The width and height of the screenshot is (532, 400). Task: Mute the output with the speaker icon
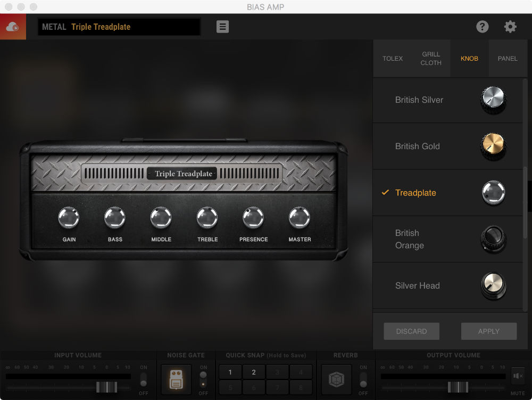[517, 375]
